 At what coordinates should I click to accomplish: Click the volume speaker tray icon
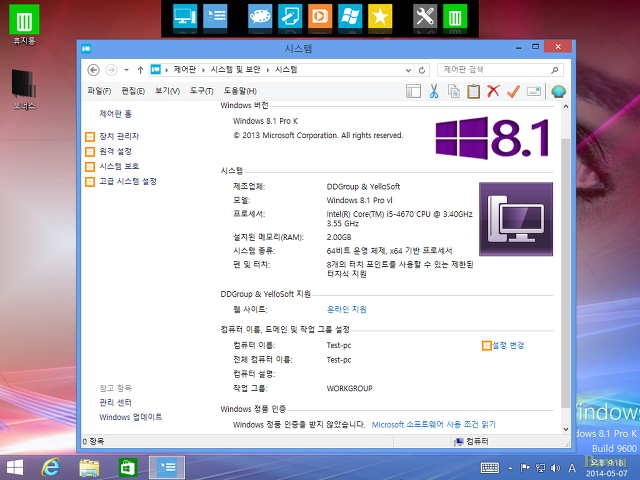point(556,468)
